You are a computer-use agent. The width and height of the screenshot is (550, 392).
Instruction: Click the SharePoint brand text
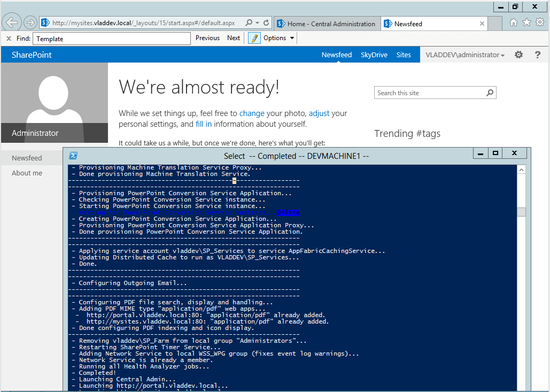[32, 55]
